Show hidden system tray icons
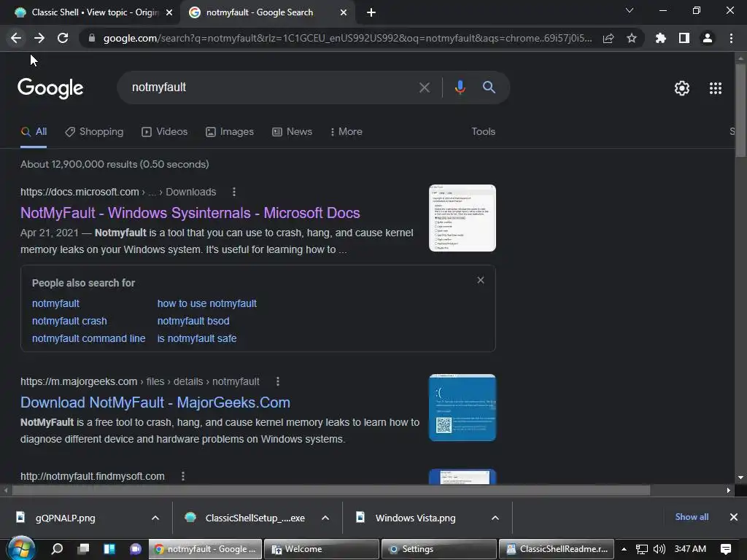The image size is (747, 560). pos(624,549)
